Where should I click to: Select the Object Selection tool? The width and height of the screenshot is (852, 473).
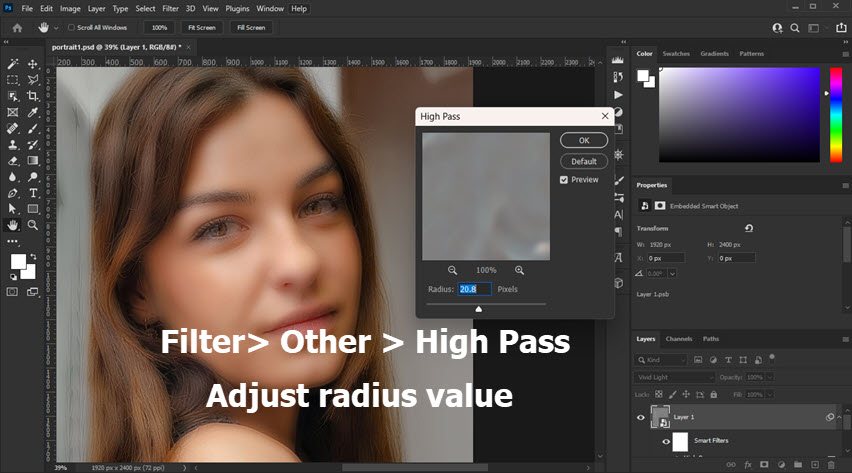click(12, 96)
